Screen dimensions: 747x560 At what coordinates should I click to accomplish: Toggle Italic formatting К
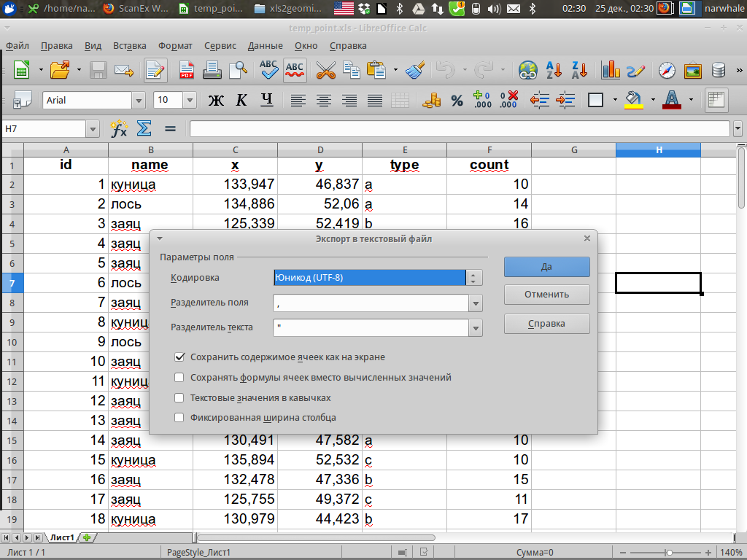point(241,100)
